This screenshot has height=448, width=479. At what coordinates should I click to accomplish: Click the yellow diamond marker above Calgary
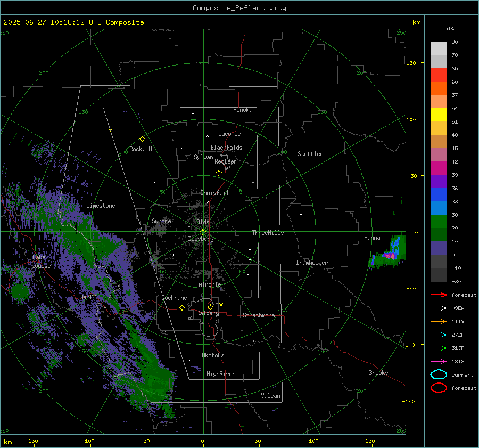[x=210, y=307]
